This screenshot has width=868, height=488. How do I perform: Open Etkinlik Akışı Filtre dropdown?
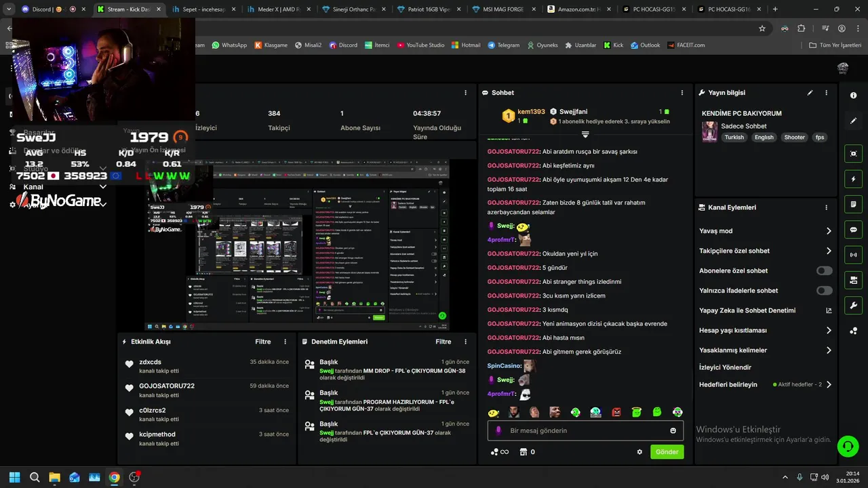coord(263,342)
